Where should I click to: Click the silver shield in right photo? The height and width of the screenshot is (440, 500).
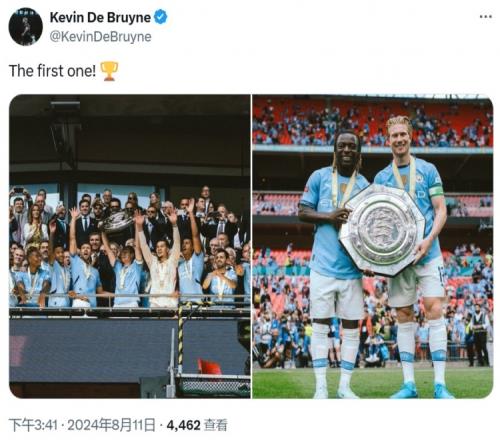pos(382,230)
